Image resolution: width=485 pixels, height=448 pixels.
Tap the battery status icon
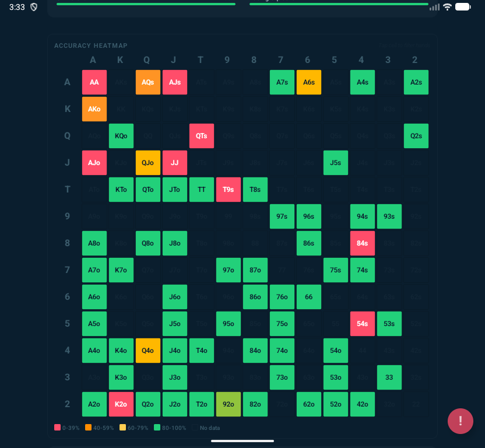(x=463, y=7)
